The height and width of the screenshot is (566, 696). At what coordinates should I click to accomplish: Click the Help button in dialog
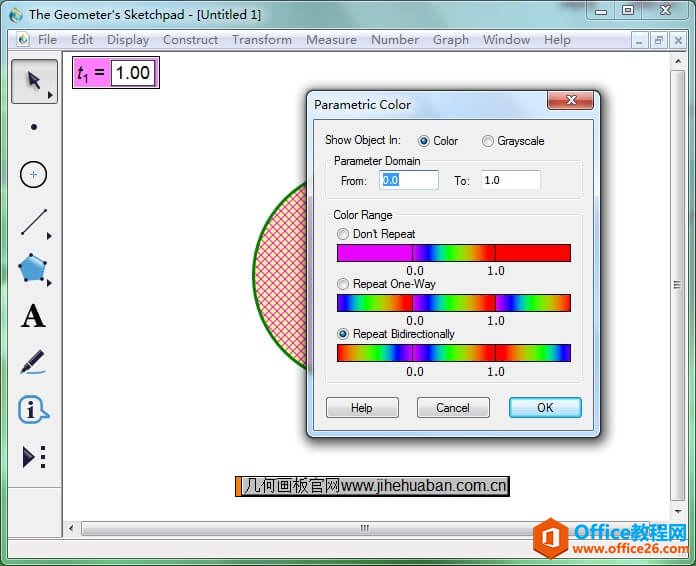(x=362, y=408)
